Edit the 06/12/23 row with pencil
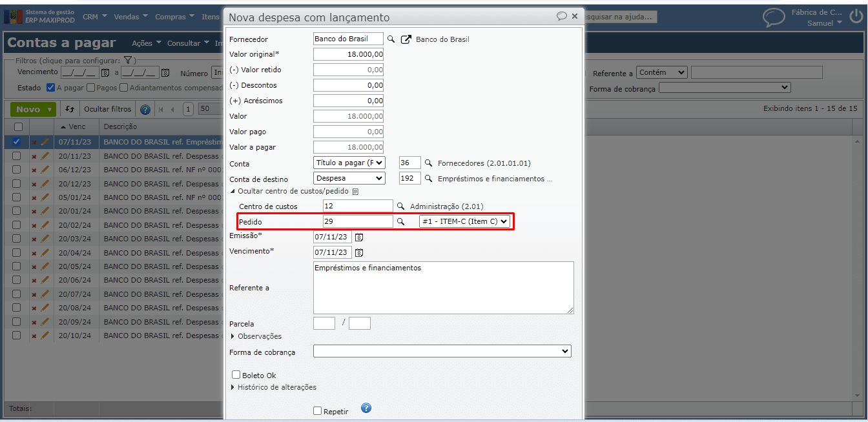The width and height of the screenshot is (868, 422). click(45, 170)
